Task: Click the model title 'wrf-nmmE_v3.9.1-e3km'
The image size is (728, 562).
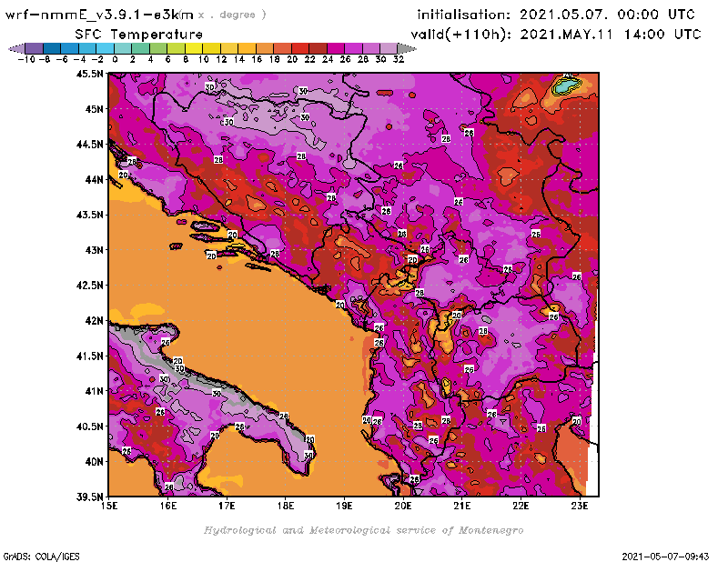Action: [99, 15]
